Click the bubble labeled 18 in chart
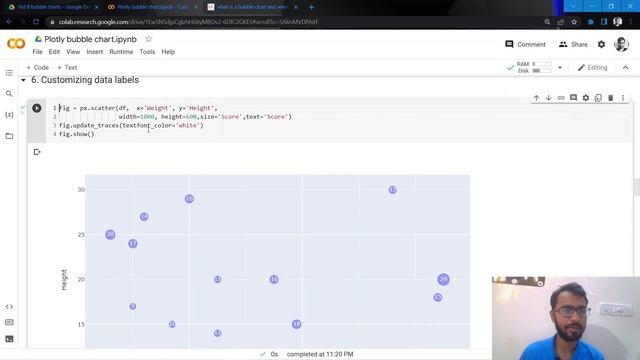Image resolution: width=640 pixels, height=360 pixels. [297, 324]
